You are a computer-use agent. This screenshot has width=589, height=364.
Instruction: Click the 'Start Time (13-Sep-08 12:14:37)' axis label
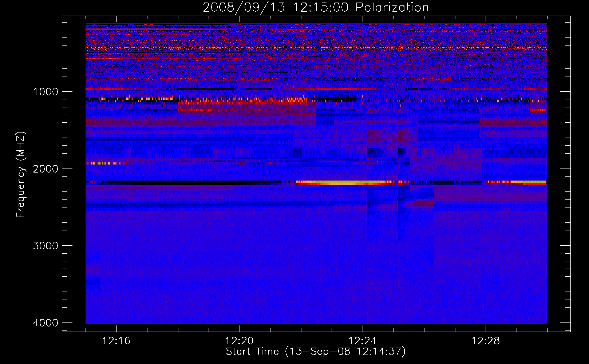point(316,352)
